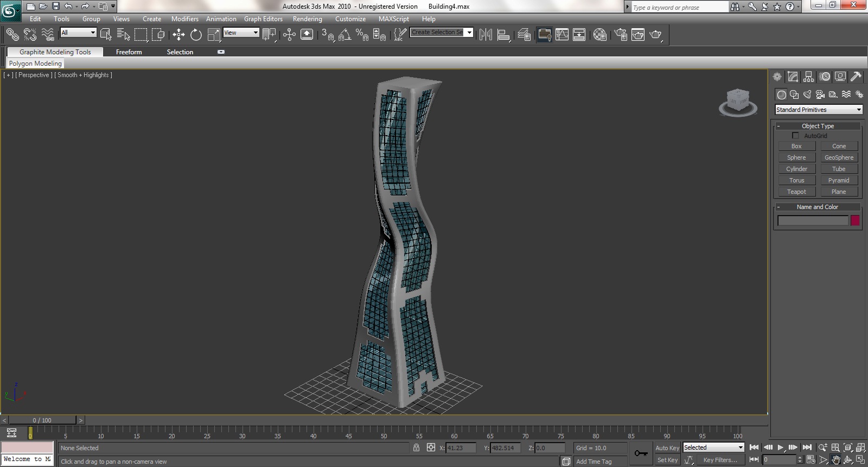Open the selection filter All dropdown
Screen dimensions: 868x467
pos(78,33)
